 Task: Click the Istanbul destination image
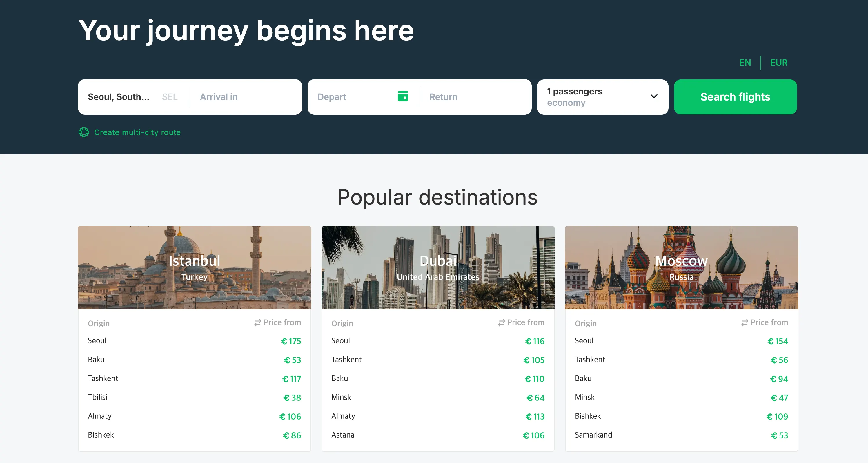(195, 268)
